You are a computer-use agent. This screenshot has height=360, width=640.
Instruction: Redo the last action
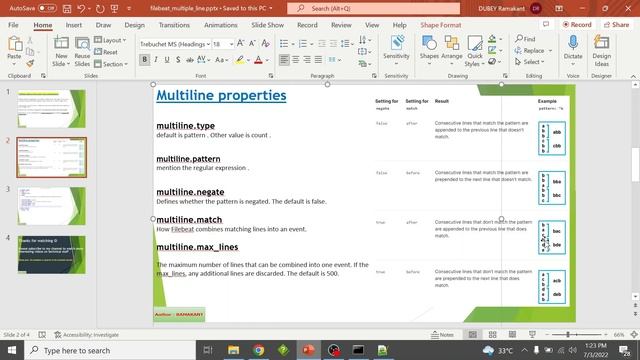click(x=100, y=8)
